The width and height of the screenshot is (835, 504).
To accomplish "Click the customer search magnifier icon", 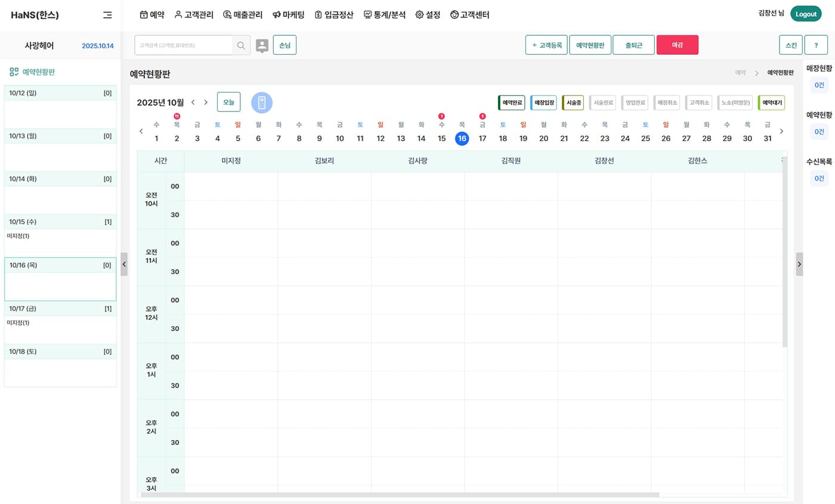I will tap(241, 45).
